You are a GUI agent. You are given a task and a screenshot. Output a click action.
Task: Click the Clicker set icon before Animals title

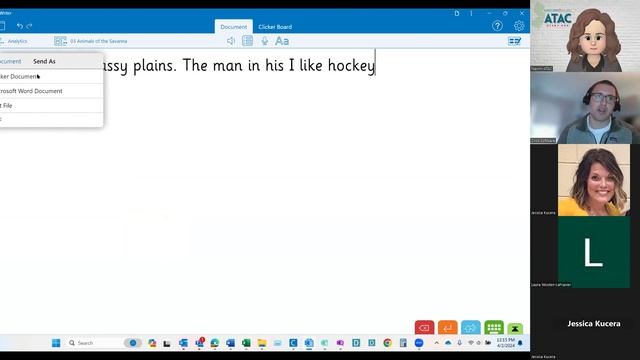[x=60, y=41]
